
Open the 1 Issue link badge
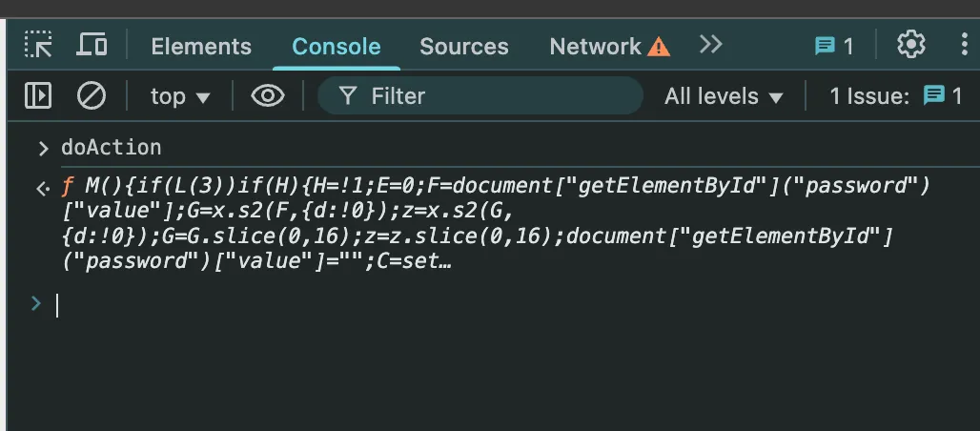(895, 95)
